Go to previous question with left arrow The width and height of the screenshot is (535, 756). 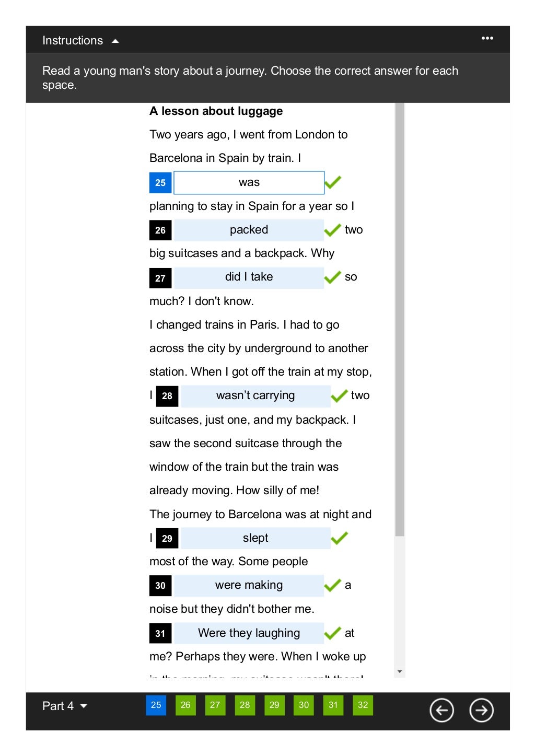click(x=441, y=710)
